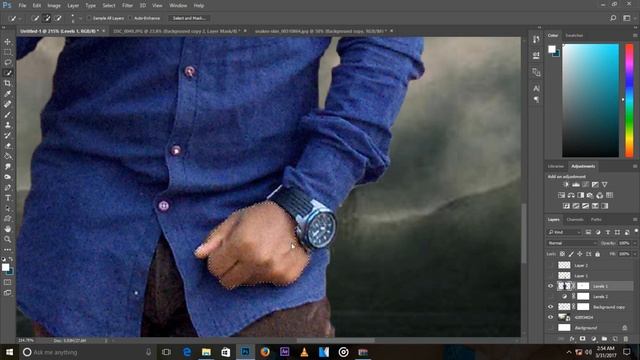The image size is (640, 360).
Task: Open Windows Start menu
Action: pyautogui.click(x=9, y=352)
